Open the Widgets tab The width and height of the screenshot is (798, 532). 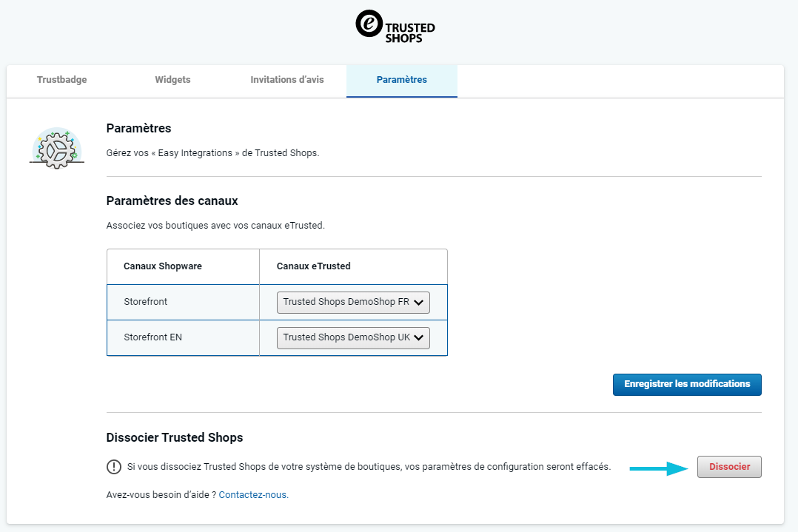coord(172,80)
